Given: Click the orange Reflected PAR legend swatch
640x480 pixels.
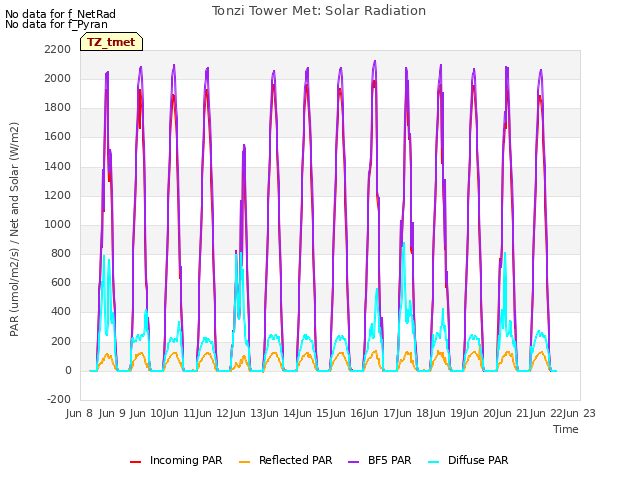Looking at the screenshot, I should pos(244,462).
